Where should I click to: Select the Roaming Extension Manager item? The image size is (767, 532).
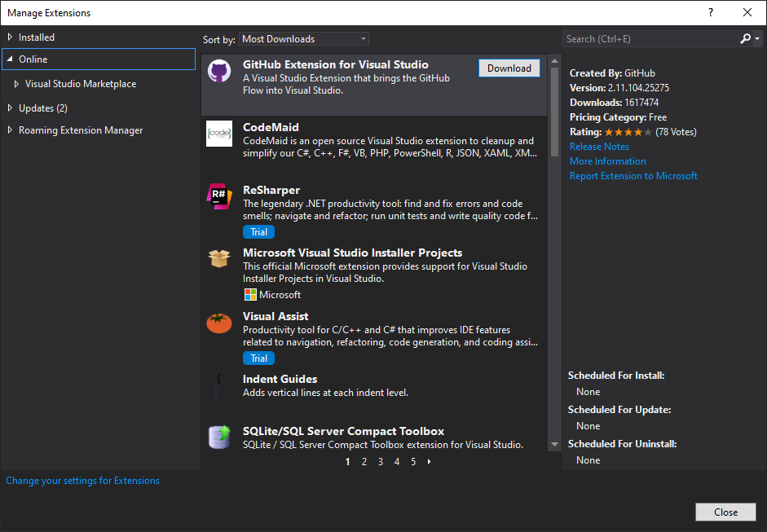(81, 130)
